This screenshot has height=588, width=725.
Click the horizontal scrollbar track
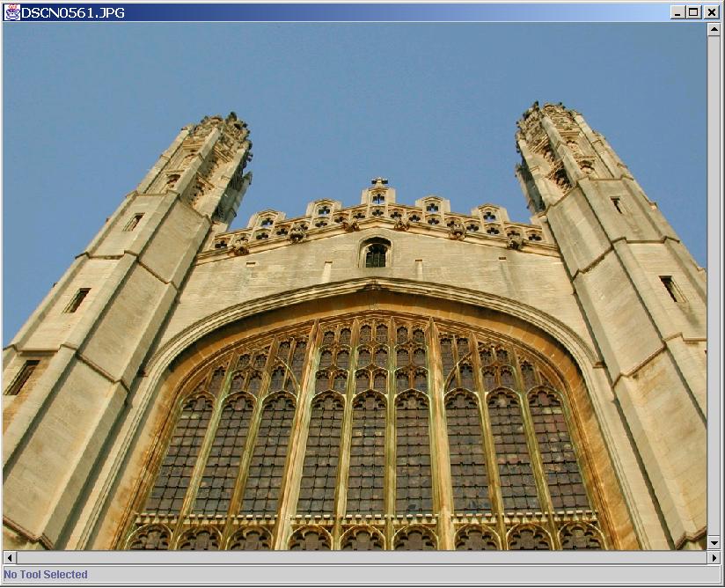coord(361,557)
